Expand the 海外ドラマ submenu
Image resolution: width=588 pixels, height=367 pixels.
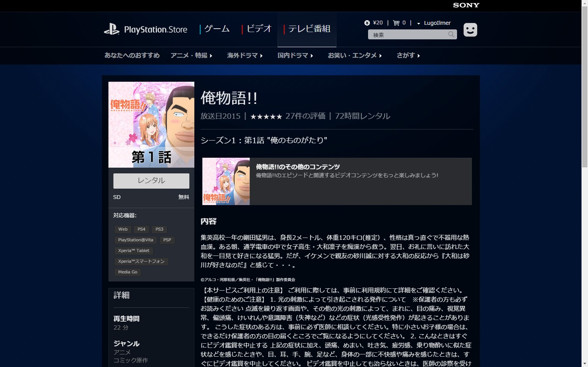[245, 55]
